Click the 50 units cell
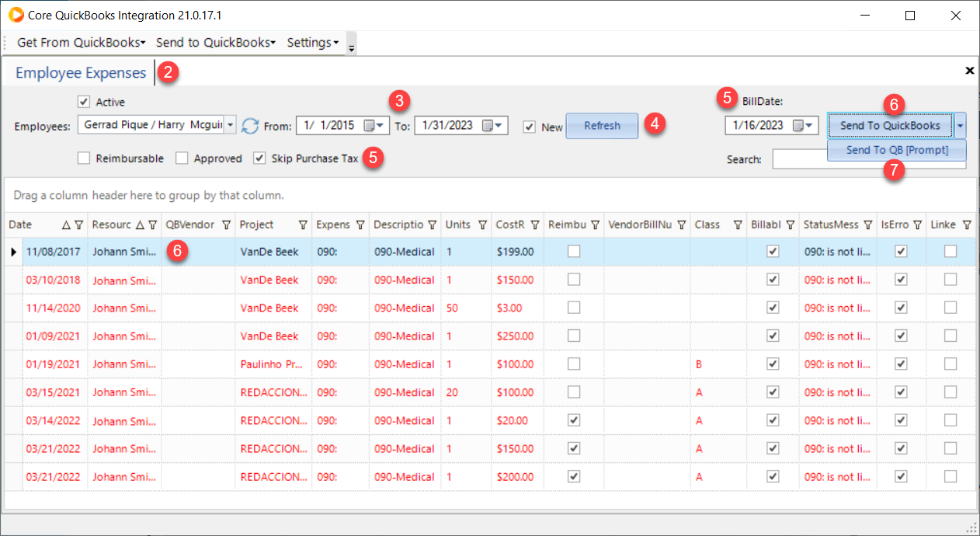 click(466, 308)
